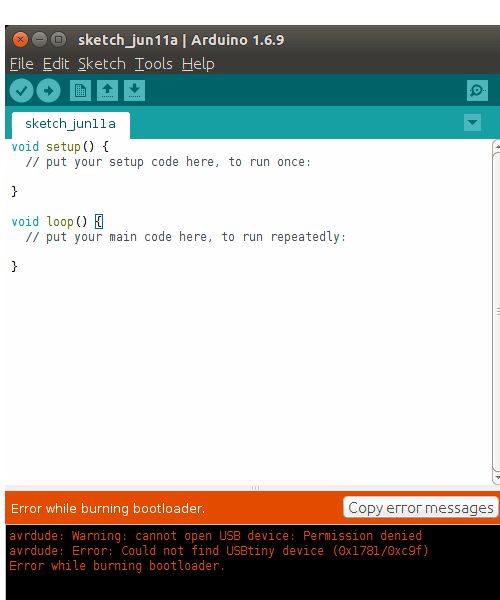Open the Serial Monitor
Image resolution: width=500 pixels, height=600 pixels.
[x=477, y=91]
